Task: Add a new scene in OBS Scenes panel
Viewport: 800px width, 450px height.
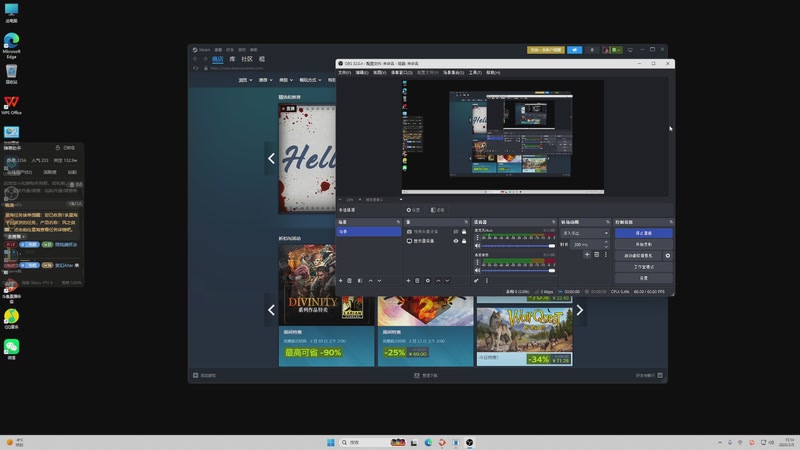Action: pyautogui.click(x=341, y=281)
